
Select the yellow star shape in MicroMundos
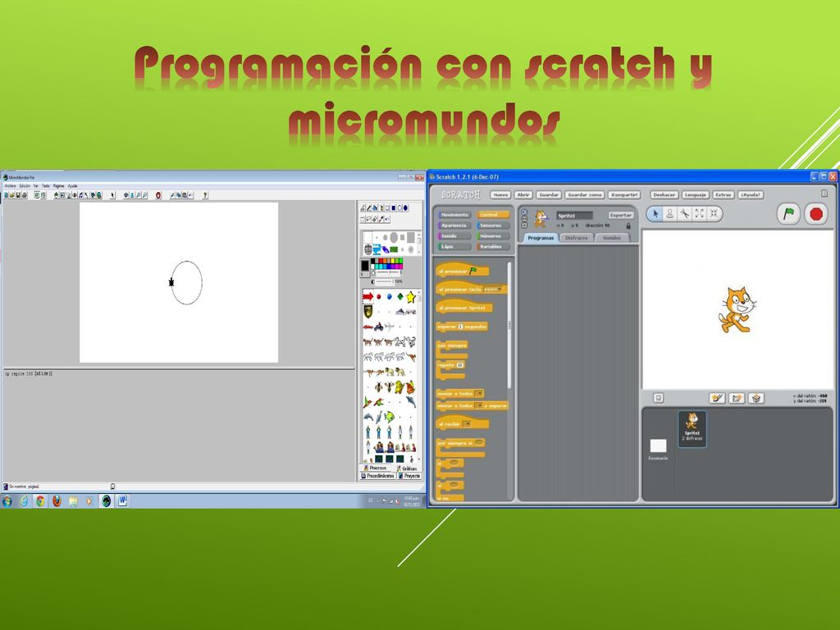pyautogui.click(x=411, y=297)
